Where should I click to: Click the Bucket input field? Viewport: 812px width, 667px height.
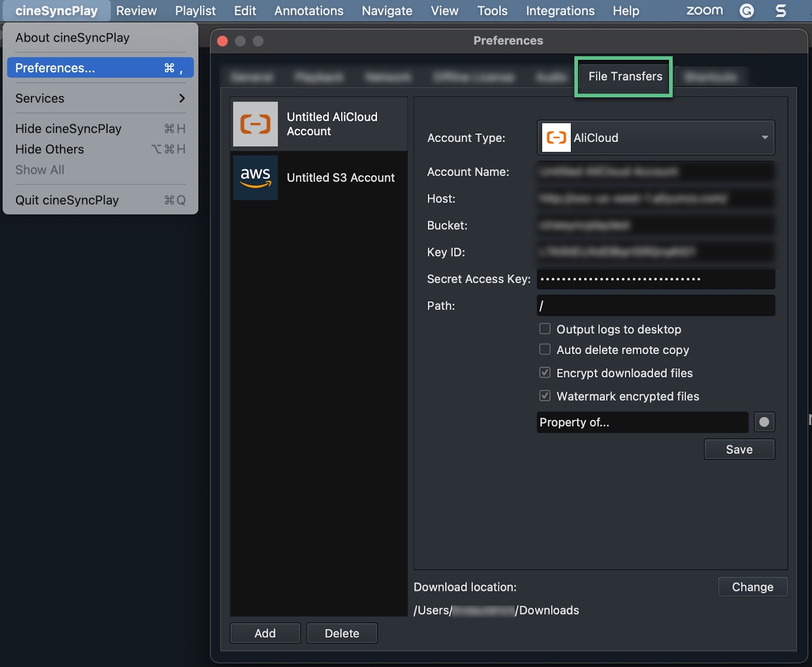pyautogui.click(x=656, y=225)
